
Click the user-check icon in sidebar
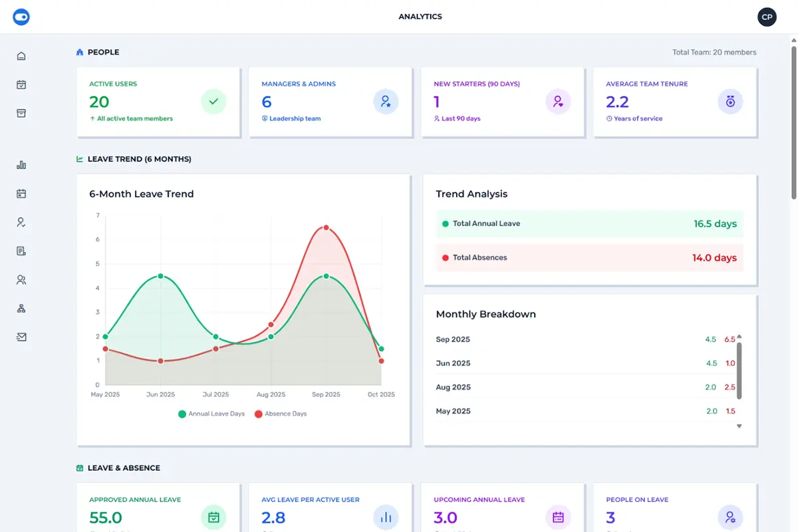click(x=21, y=222)
